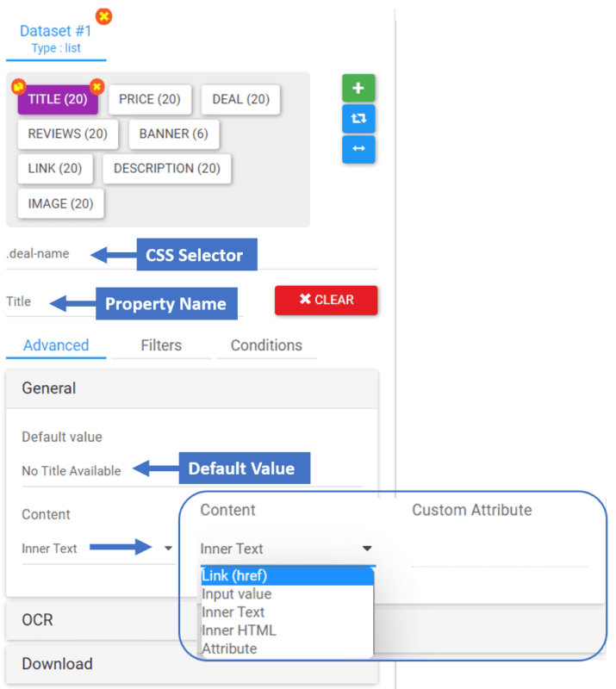Remove the TITLE field chip
This screenshot has width=616, height=689.
click(x=96, y=87)
